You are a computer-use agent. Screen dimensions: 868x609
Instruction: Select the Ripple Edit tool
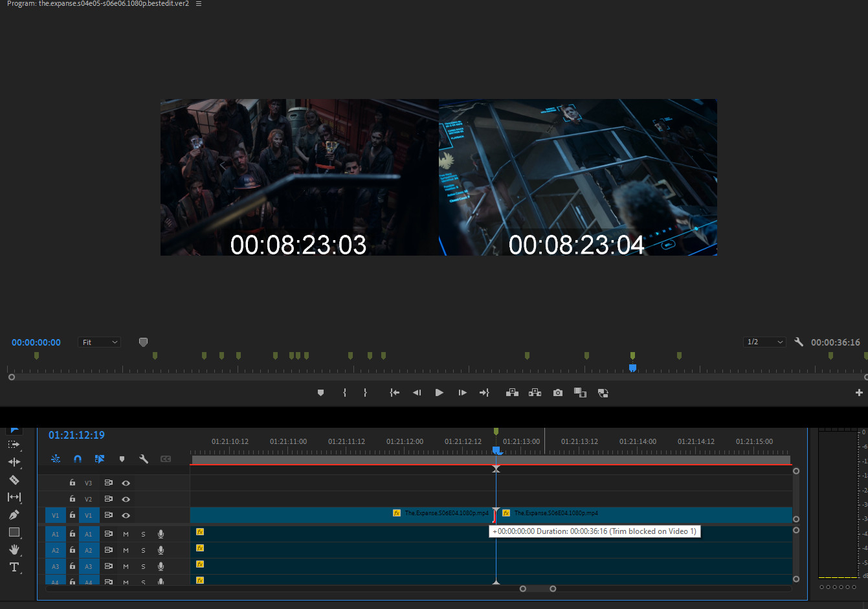(14, 462)
